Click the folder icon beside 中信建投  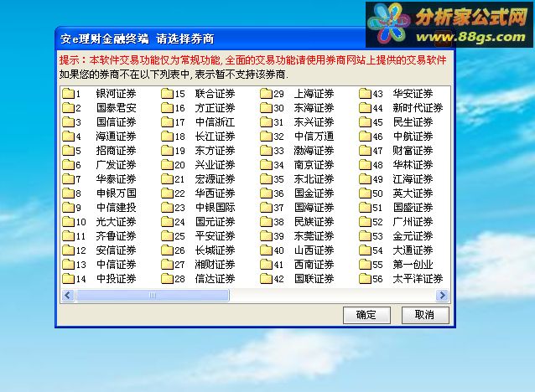coord(68,208)
